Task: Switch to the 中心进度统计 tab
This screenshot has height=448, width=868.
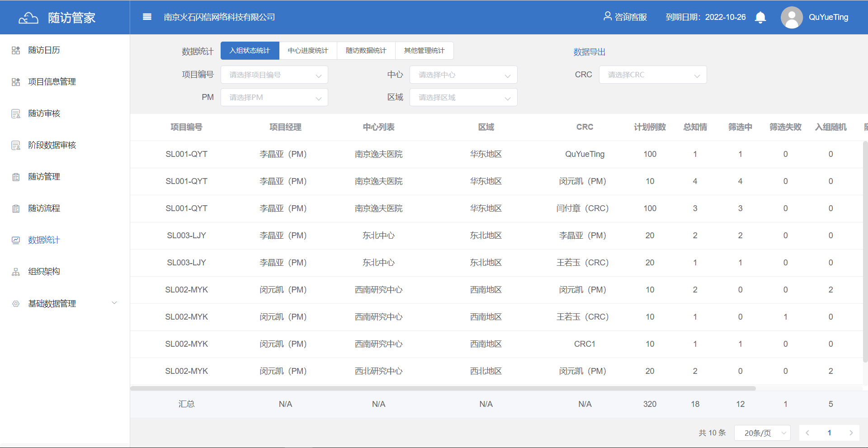Action: click(x=308, y=51)
